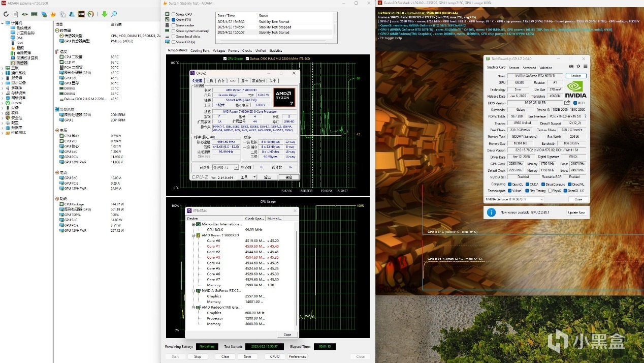
Task: Enable the Stress CPU checkbox
Action: pyautogui.click(x=174, y=14)
